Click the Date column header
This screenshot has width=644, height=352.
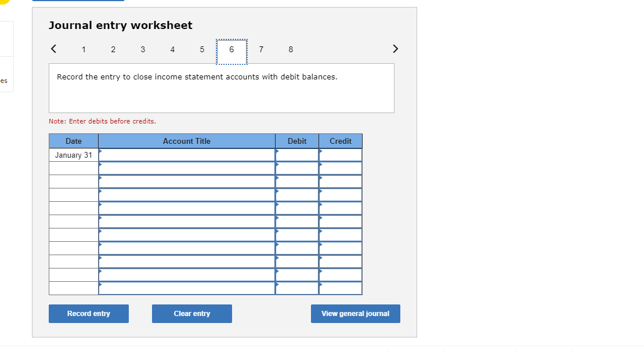pyautogui.click(x=74, y=141)
